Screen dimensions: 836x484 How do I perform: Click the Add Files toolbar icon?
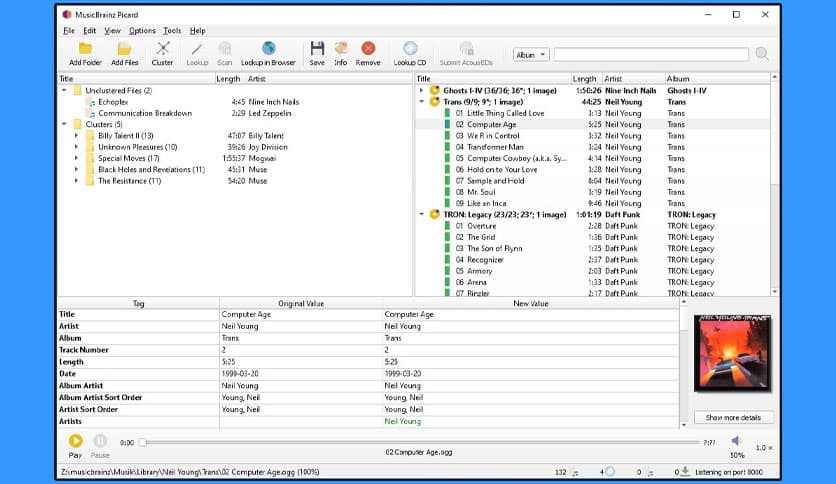(x=124, y=49)
